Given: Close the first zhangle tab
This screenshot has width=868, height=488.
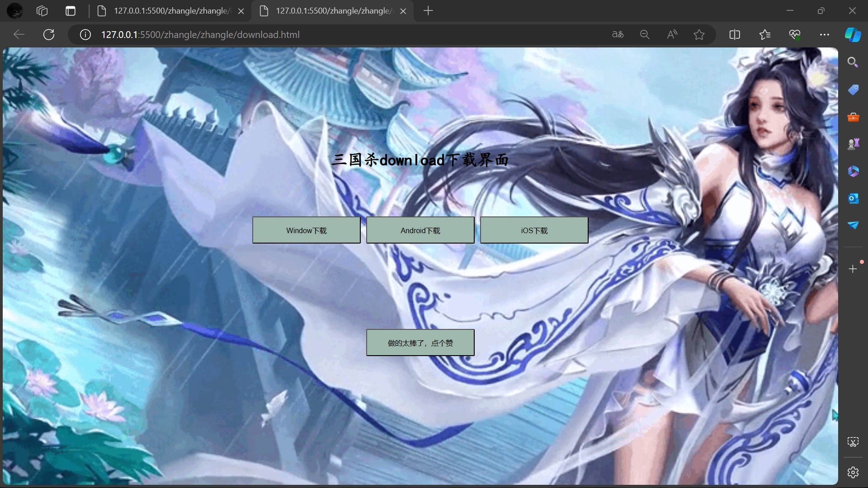Looking at the screenshot, I should pos(241,11).
